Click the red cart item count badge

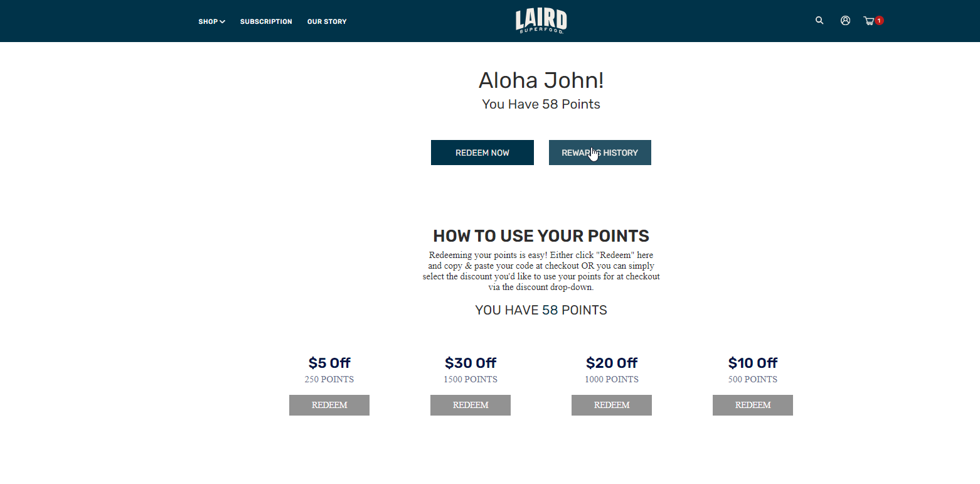[880, 21]
